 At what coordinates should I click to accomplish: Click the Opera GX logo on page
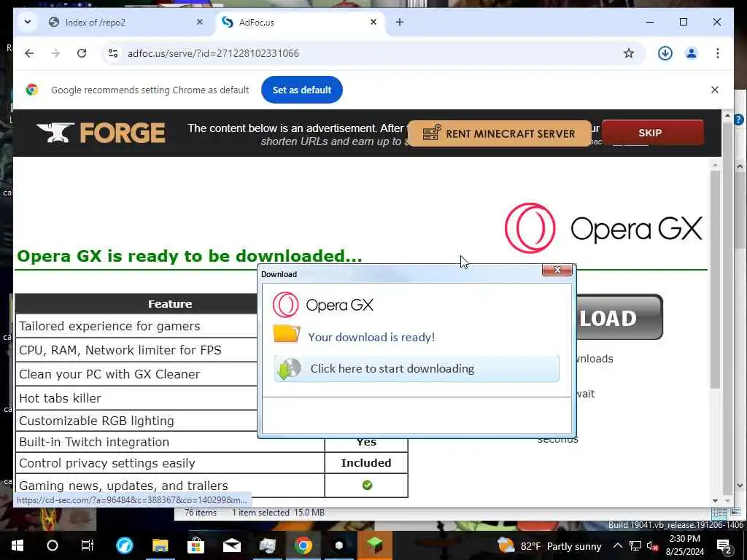(603, 228)
